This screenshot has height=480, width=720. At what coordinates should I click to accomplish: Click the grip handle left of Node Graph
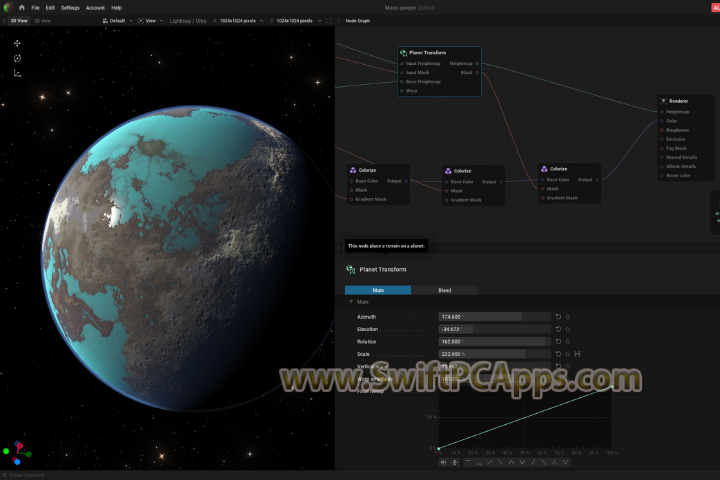point(339,21)
